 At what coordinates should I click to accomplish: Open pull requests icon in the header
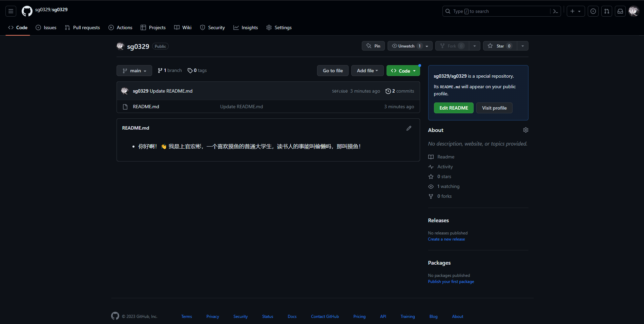607,11
